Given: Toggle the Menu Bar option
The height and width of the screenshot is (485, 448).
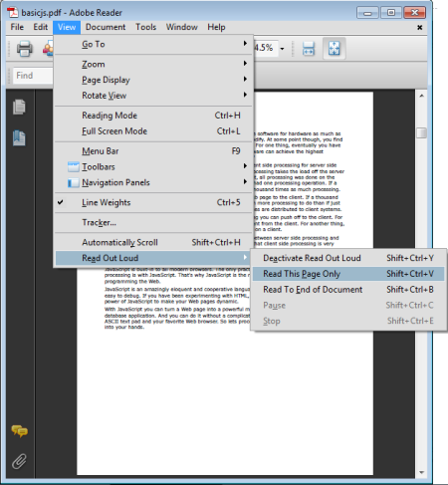Looking at the screenshot, I should 153,151.
